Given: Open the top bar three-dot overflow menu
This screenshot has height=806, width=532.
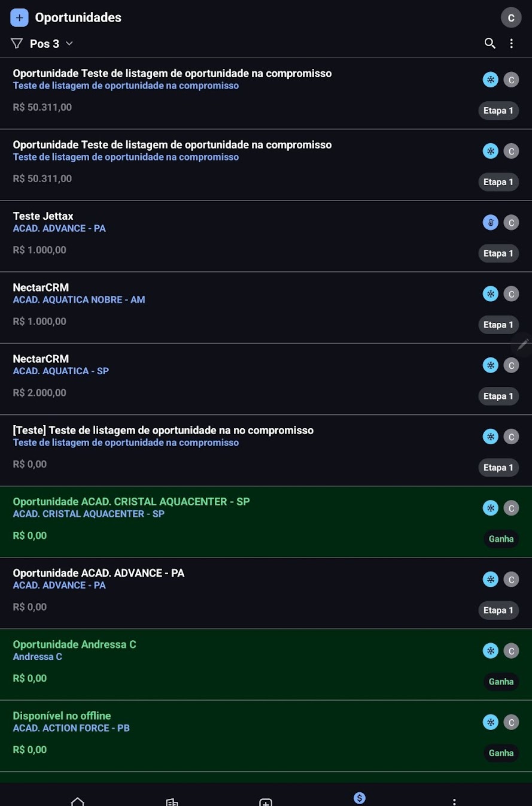Looking at the screenshot, I should coord(511,43).
